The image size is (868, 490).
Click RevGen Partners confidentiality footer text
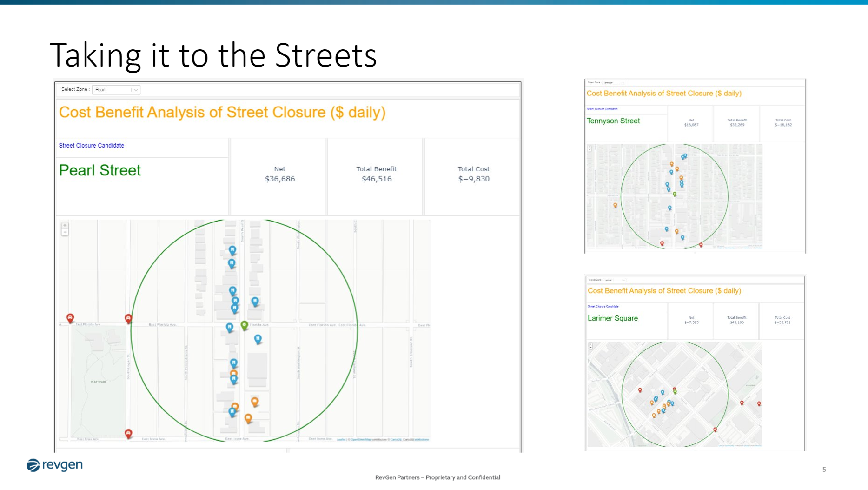pyautogui.click(x=437, y=477)
